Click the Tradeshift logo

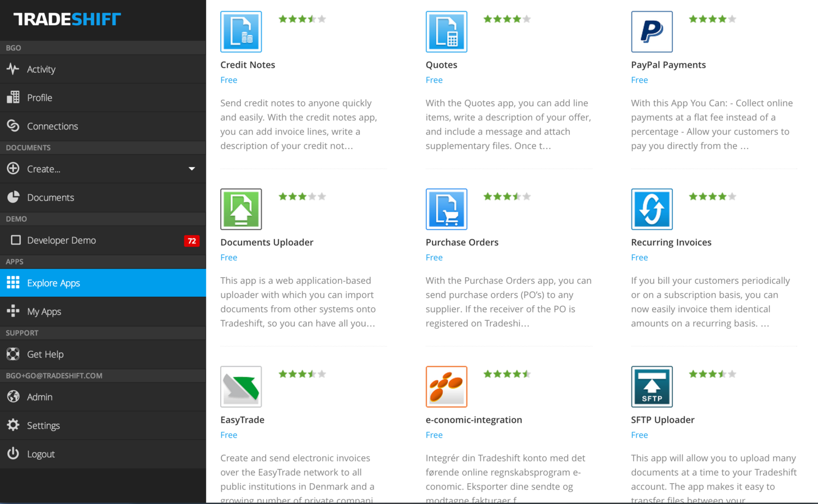tap(67, 19)
